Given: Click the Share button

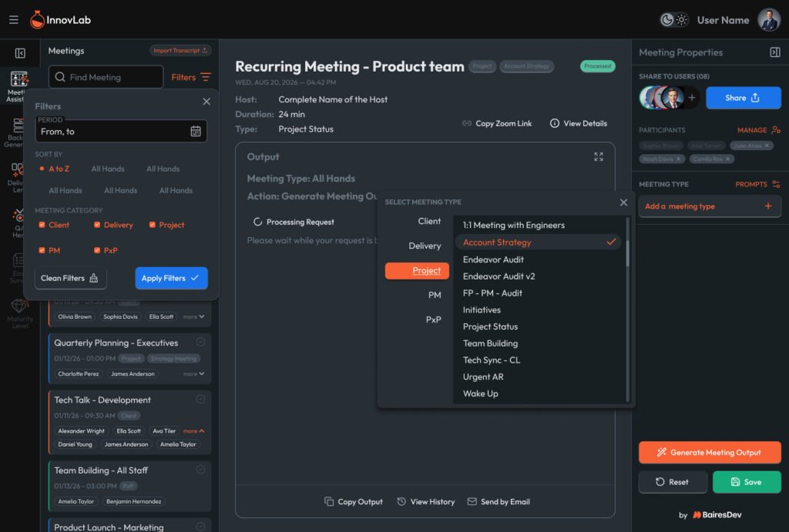Looking at the screenshot, I should click(x=744, y=98).
